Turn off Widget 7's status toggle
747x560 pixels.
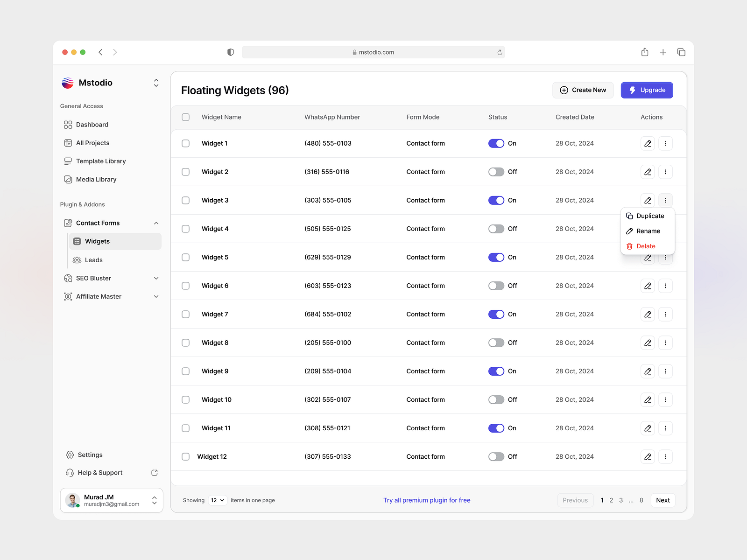click(x=496, y=314)
